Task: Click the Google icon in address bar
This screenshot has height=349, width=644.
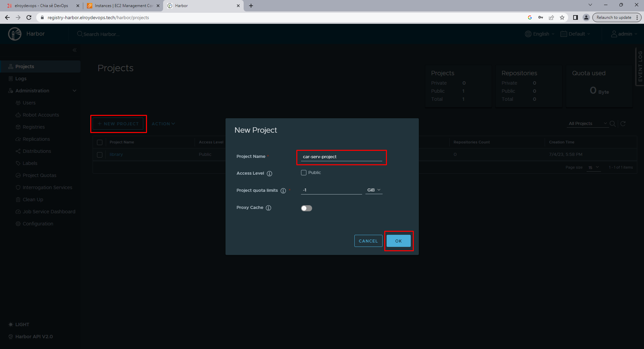Action: [x=530, y=17]
